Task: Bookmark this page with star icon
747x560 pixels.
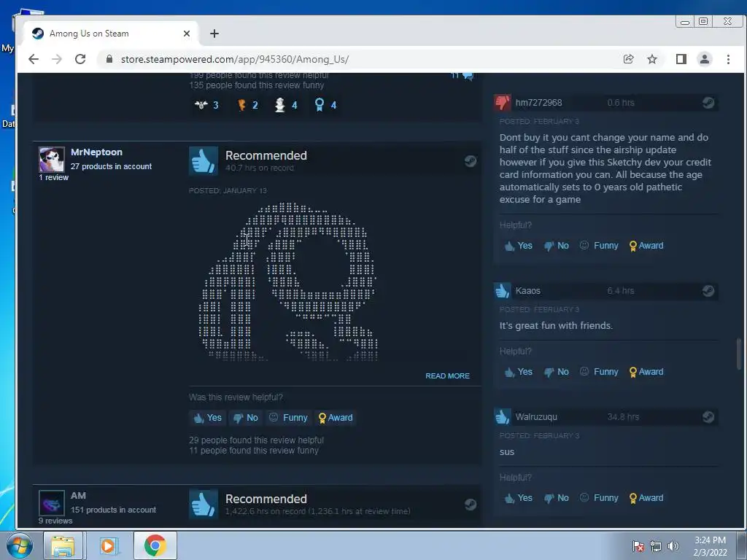Action: click(x=652, y=59)
